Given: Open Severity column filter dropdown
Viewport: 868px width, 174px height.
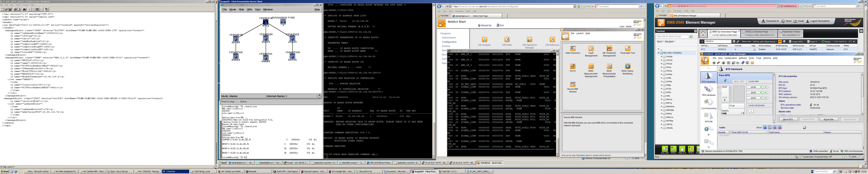Looking at the screenshot, I should click(x=729, y=132).
